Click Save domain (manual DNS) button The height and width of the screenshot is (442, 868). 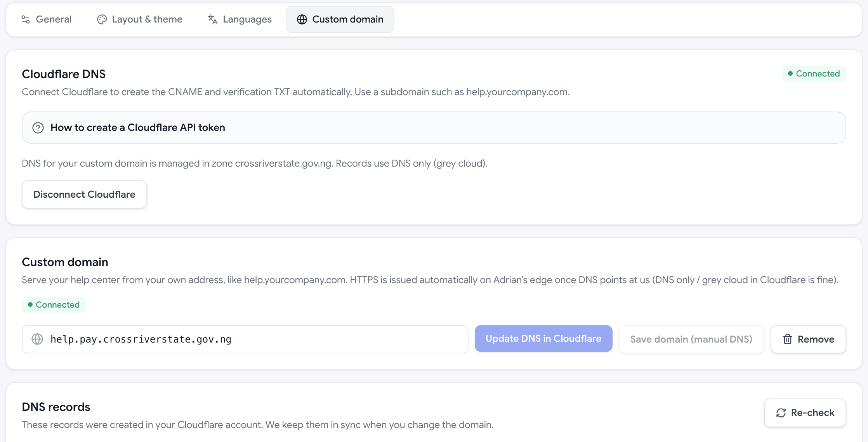(691, 339)
